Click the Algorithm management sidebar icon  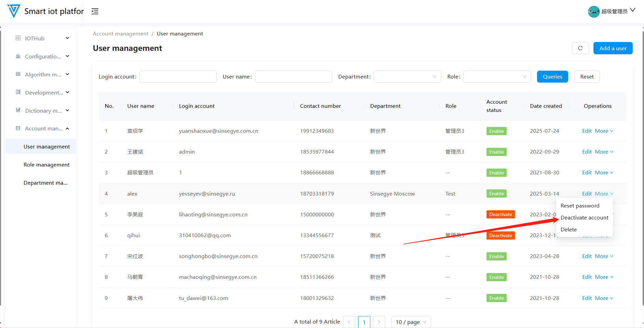pyautogui.click(x=18, y=74)
